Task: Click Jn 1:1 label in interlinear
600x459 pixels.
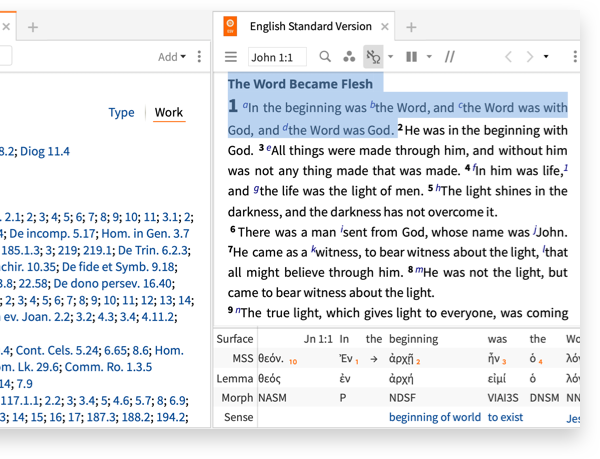Action: tap(318, 339)
